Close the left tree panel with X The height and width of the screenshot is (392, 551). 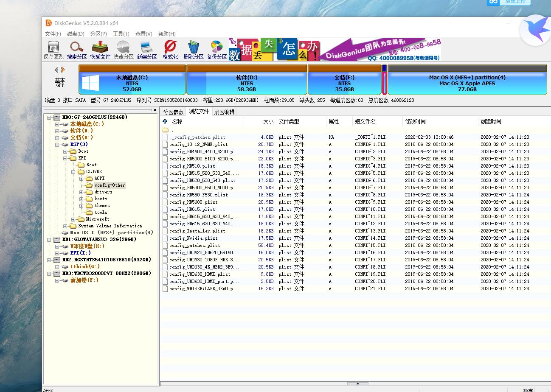click(x=155, y=110)
